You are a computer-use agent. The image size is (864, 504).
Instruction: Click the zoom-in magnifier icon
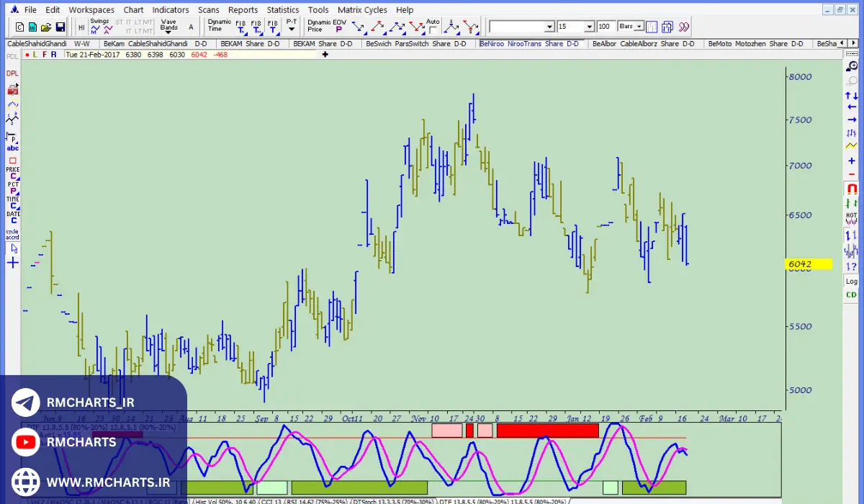(852, 66)
